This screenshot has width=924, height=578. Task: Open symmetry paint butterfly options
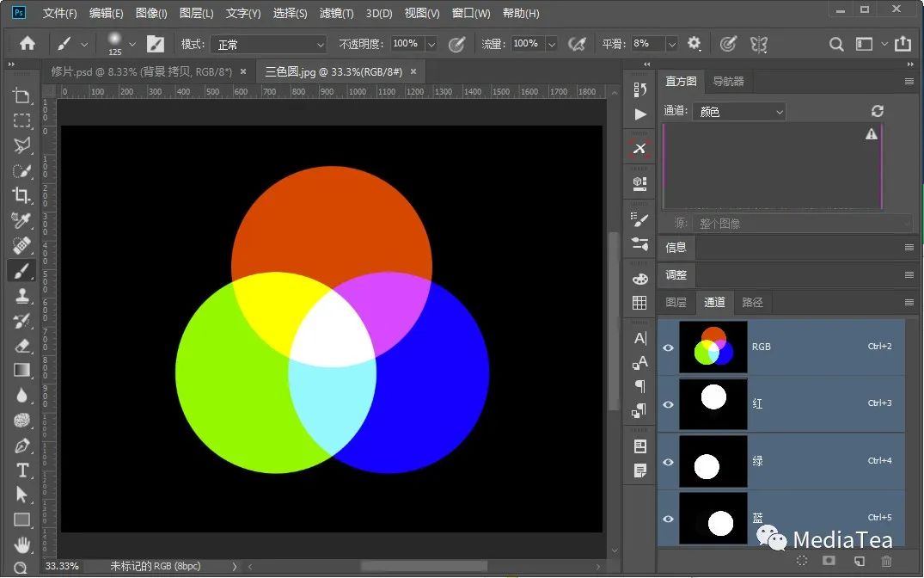coord(758,44)
